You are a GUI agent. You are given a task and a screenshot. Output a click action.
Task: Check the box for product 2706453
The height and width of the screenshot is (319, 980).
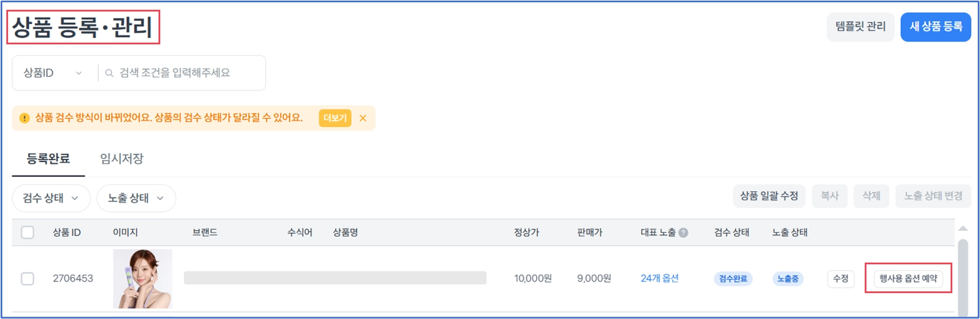(28, 279)
